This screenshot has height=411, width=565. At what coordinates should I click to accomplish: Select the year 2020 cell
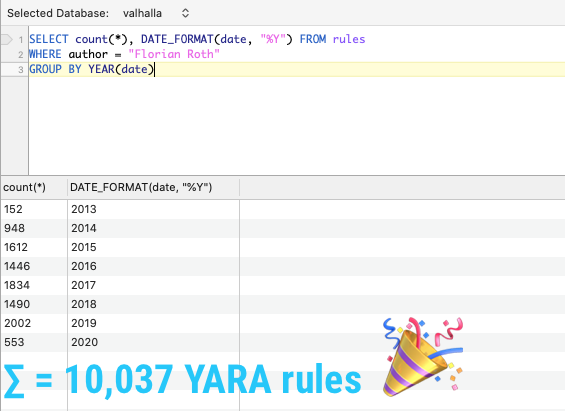153,342
